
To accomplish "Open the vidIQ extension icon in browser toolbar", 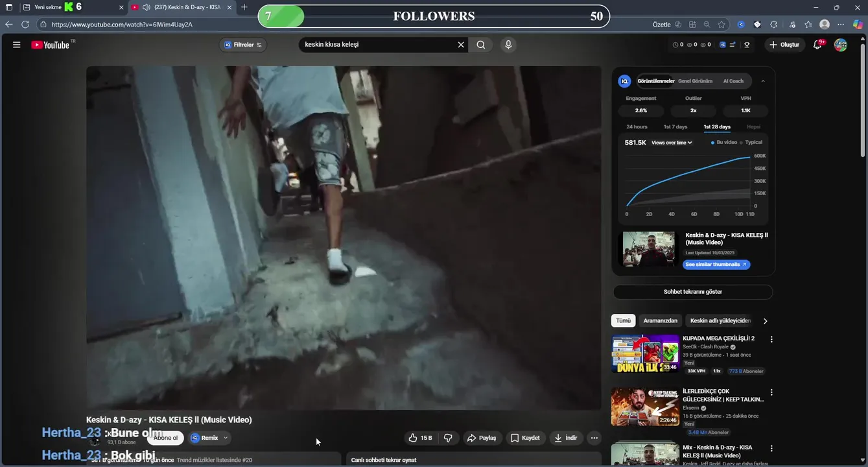I will [741, 25].
